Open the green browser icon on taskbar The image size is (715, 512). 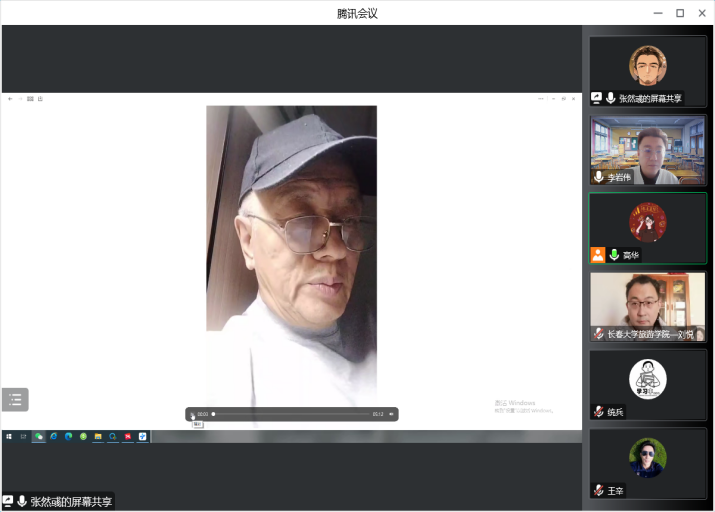tap(83, 436)
